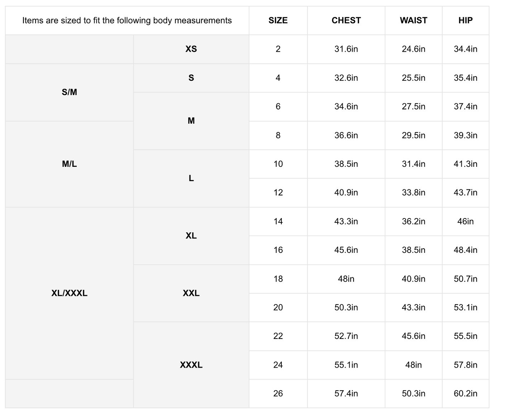
Task: Click the CHEST column header
Action: (x=346, y=20)
